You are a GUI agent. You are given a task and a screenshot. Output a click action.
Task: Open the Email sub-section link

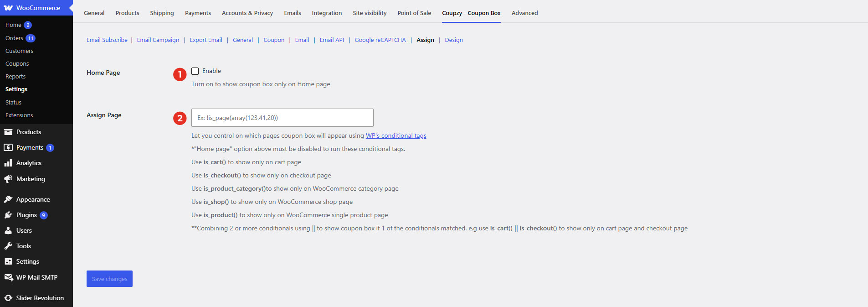(302, 40)
